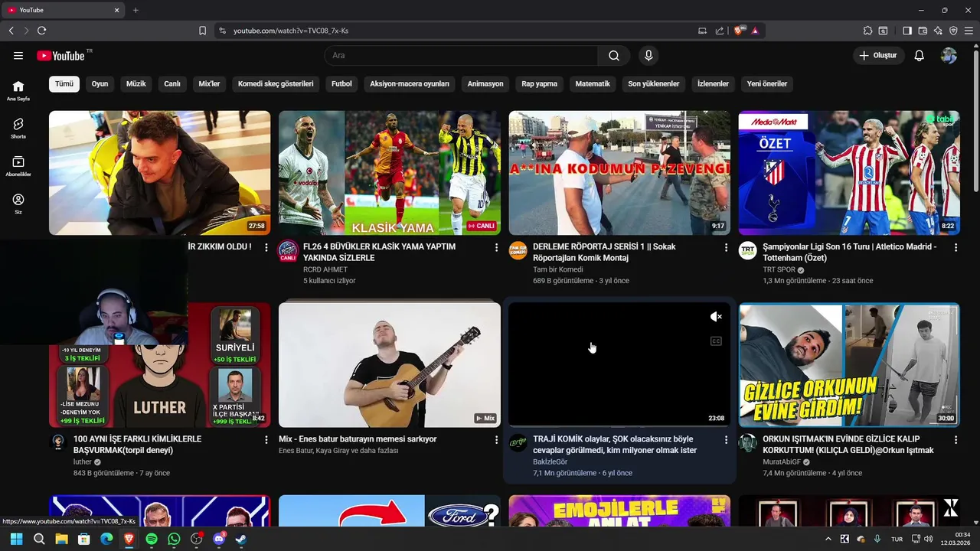Open options menu for DERLEME RÖPORTAJ SERİSİ video
The width and height of the screenshot is (980, 551).
[x=726, y=247]
